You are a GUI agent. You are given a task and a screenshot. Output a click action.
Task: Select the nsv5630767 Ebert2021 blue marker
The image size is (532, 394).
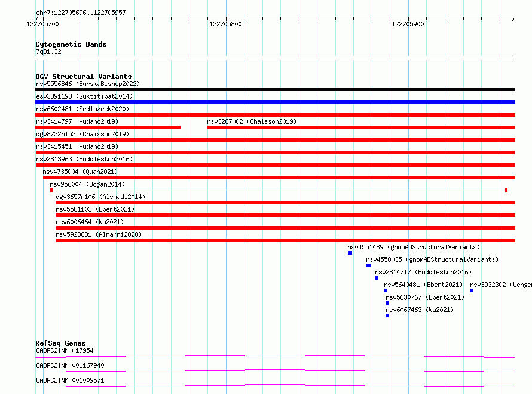(x=387, y=303)
